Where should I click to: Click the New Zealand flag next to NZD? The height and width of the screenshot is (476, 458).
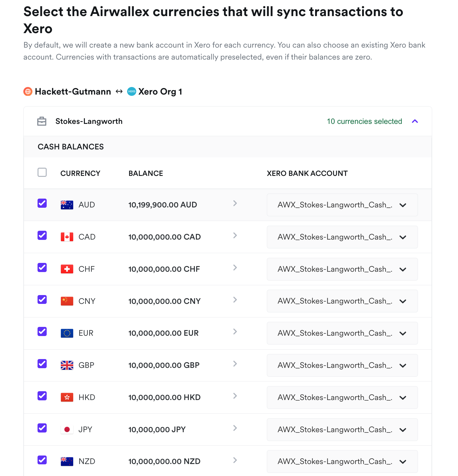(x=67, y=461)
